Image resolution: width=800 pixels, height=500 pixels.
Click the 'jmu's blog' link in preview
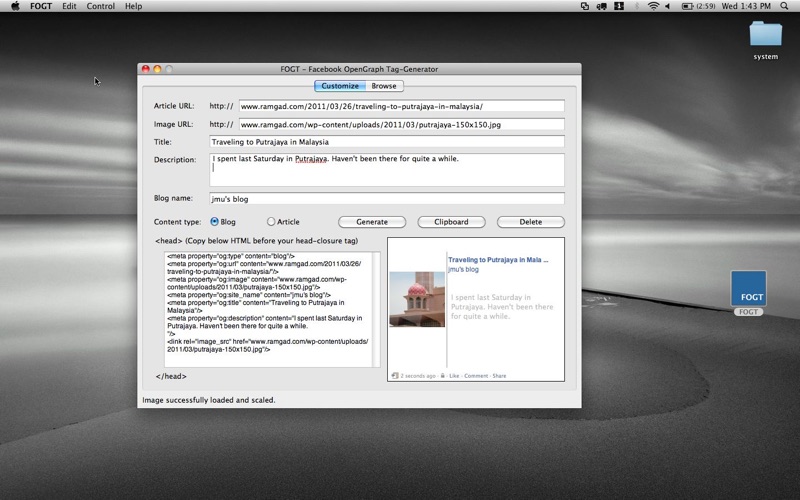click(x=463, y=269)
